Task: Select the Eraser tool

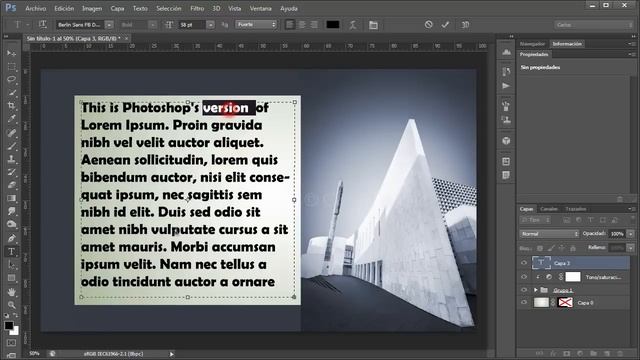Action: tap(11, 185)
